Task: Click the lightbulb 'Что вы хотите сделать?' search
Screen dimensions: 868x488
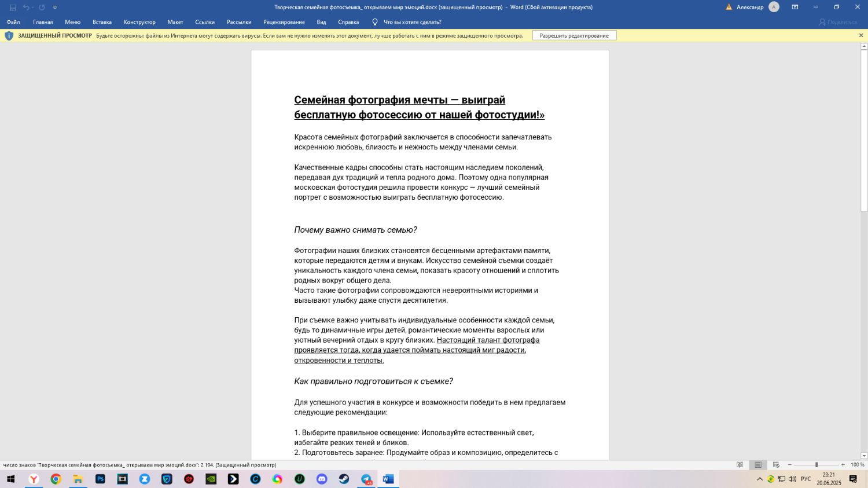Action: 406,22
